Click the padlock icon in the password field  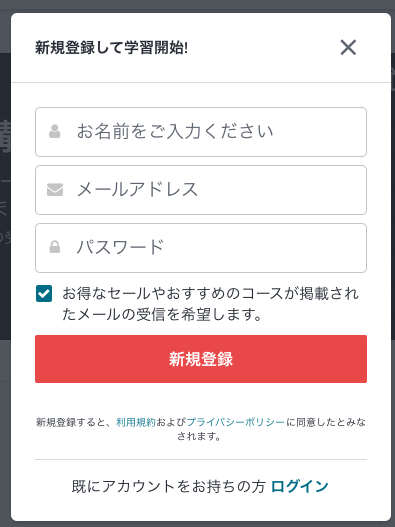coord(55,247)
